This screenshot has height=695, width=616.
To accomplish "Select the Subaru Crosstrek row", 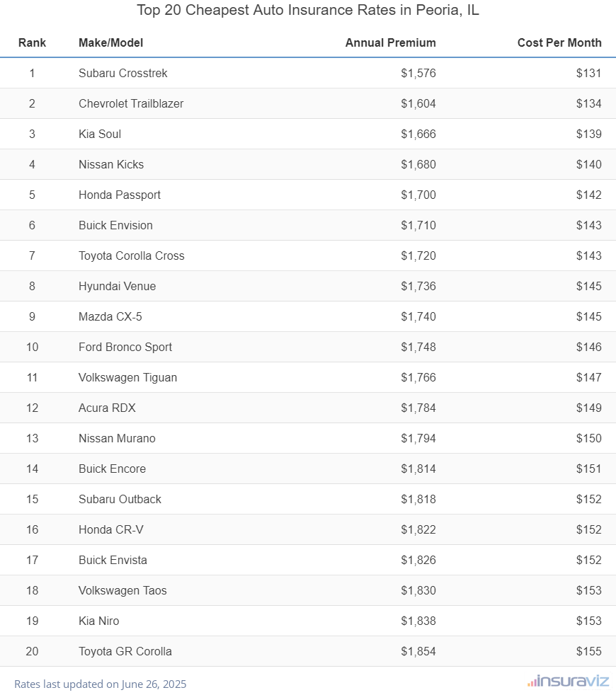I will pyautogui.click(x=123, y=73).
